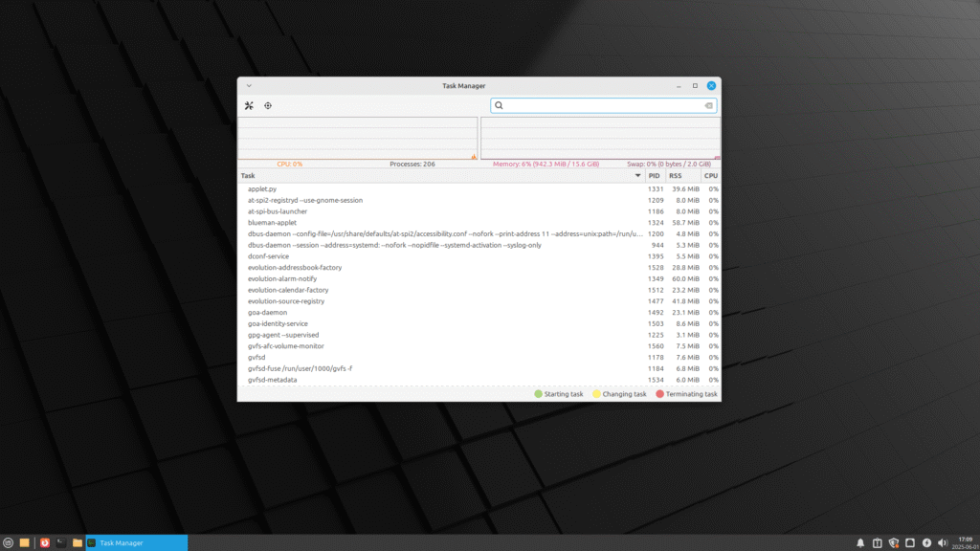Select dbus-daemon accessibility.conf process row
This screenshot has width=980, height=551.
point(479,233)
